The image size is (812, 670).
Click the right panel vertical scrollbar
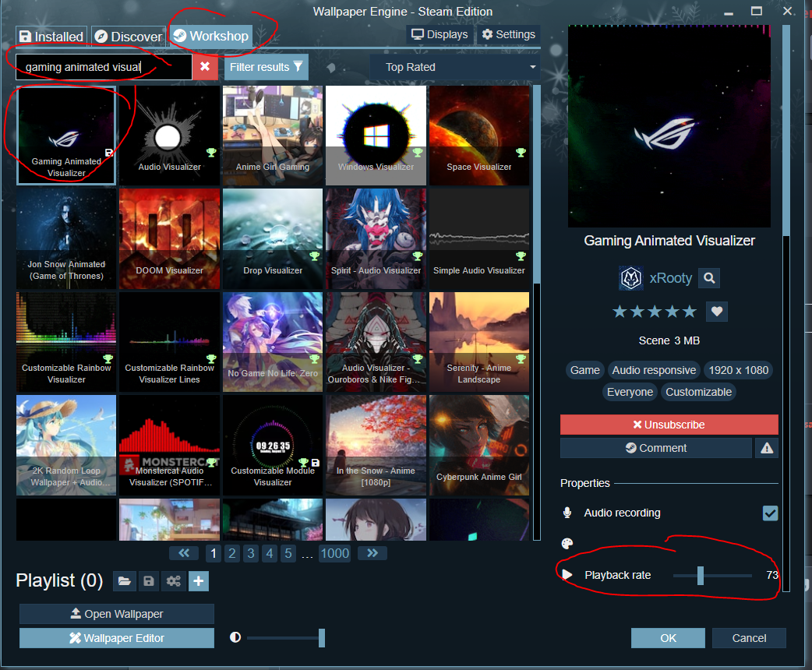point(786,308)
